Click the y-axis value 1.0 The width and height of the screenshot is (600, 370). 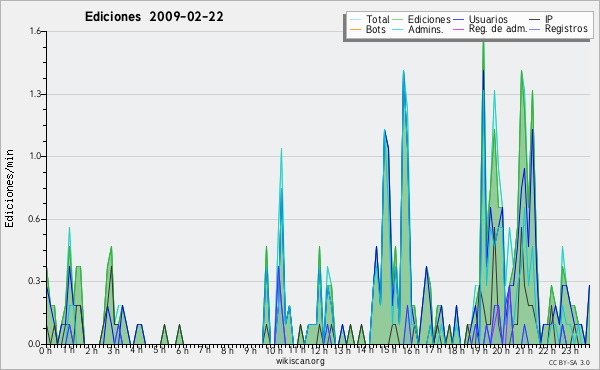point(35,156)
